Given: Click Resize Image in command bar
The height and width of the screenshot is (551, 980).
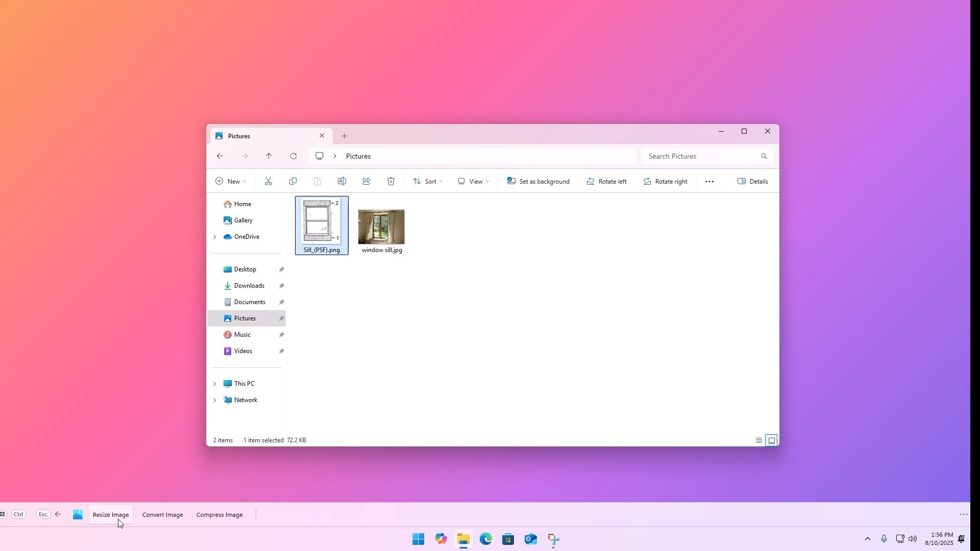Looking at the screenshot, I should point(111,515).
